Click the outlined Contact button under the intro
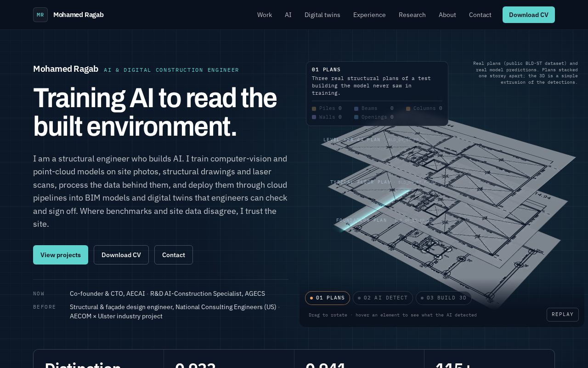Image resolution: width=588 pixels, height=368 pixels. [174, 255]
